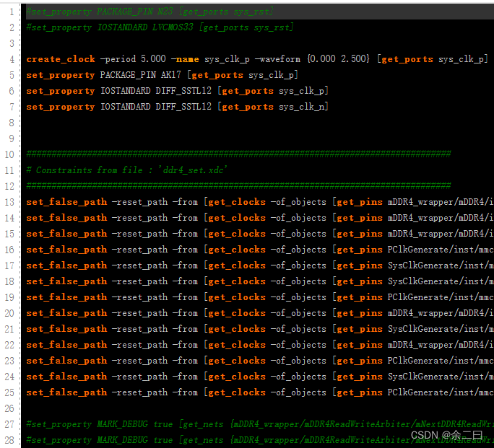
Task: Click the commented IOSTANDARD LVCMOS33 line
Action: (x=160, y=27)
